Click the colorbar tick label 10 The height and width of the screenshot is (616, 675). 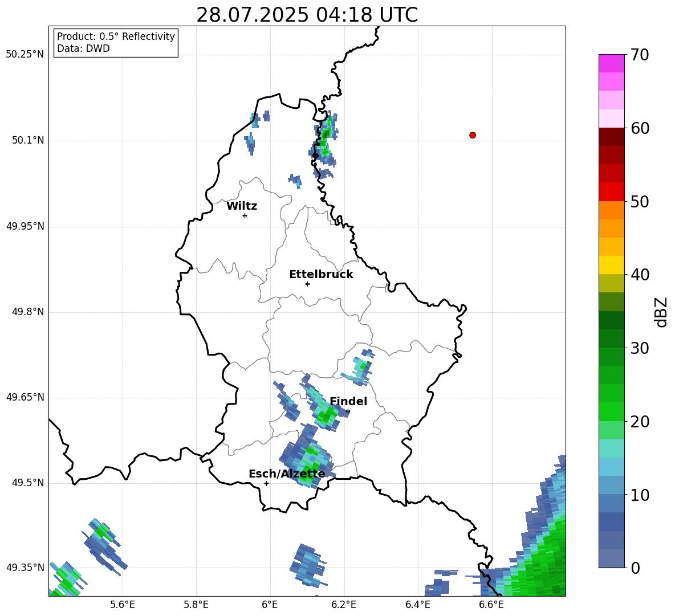pyautogui.click(x=640, y=495)
